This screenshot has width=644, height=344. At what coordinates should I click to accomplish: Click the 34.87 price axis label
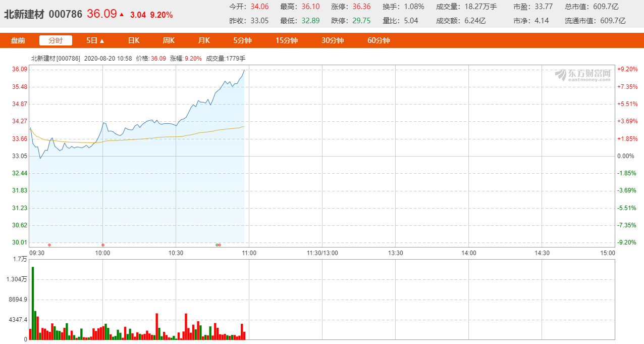click(20, 104)
